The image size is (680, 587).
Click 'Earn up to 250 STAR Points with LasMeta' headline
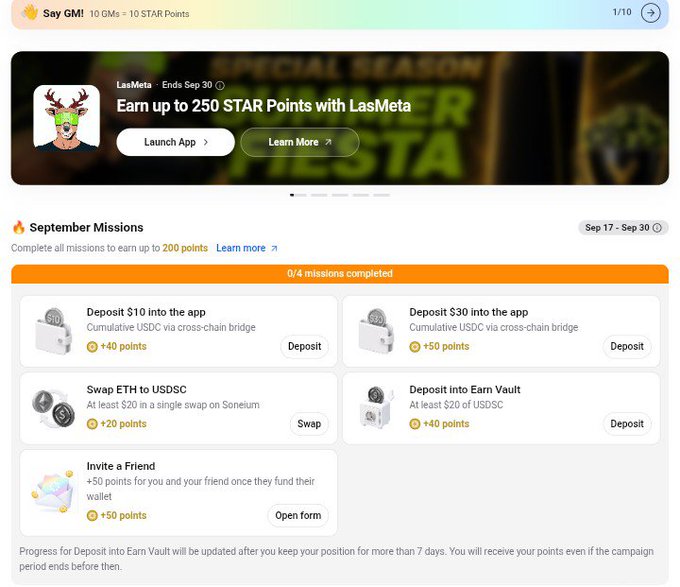coord(264,106)
